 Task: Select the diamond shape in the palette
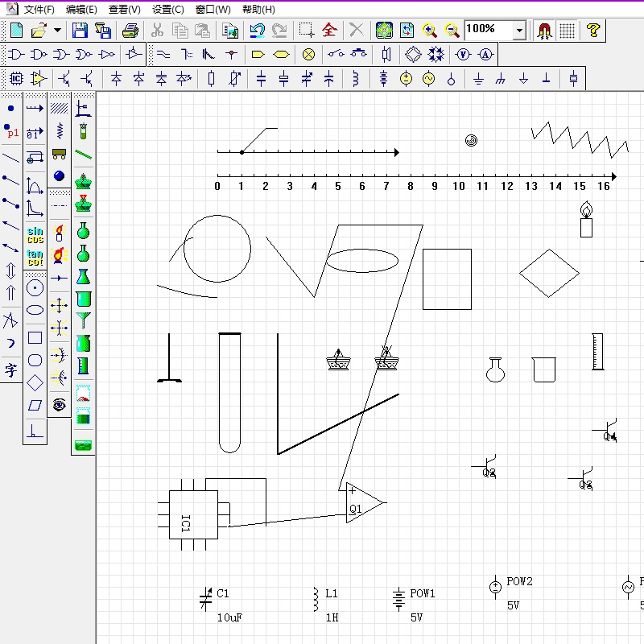(x=35, y=383)
